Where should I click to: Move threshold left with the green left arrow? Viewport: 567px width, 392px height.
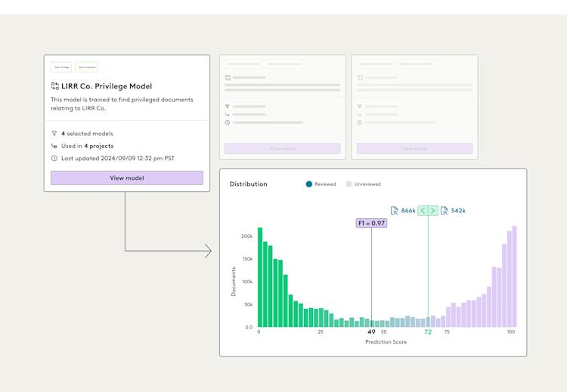[x=423, y=210]
